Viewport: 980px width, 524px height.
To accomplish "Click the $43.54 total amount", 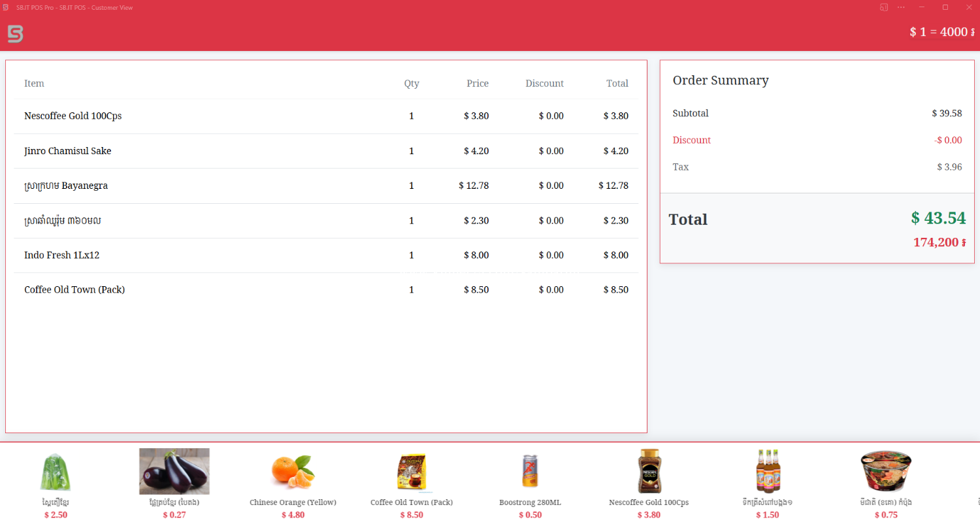I will (938, 218).
